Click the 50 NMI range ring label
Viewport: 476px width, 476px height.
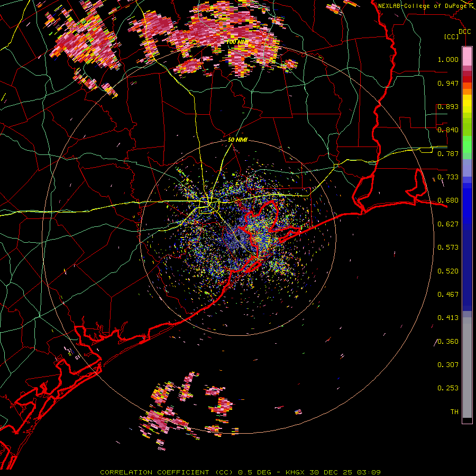pos(237,140)
